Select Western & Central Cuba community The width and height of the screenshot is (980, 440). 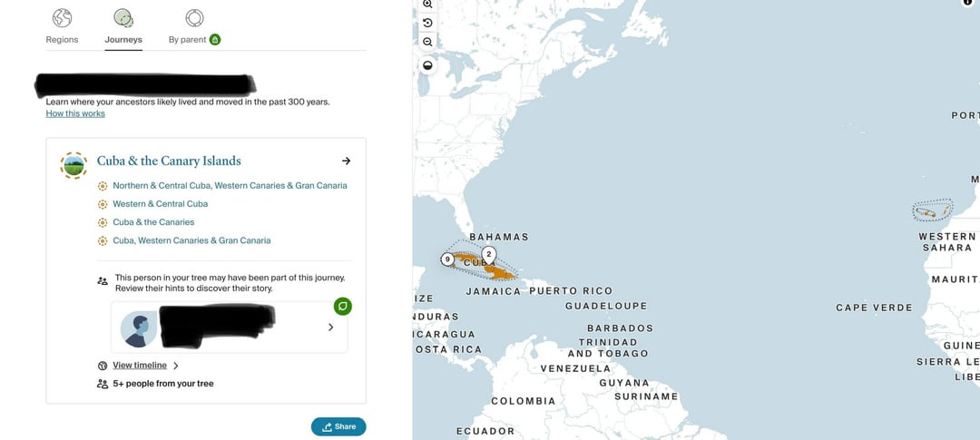click(x=160, y=204)
